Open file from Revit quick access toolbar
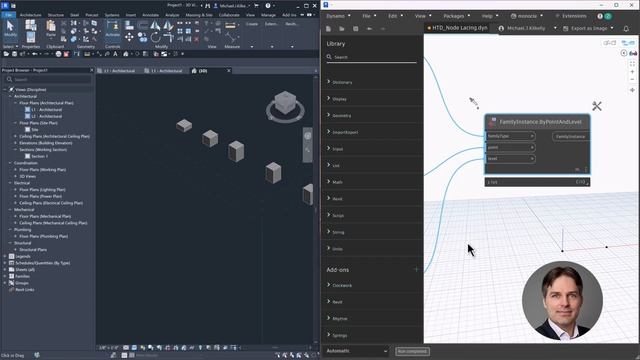 point(7,54)
